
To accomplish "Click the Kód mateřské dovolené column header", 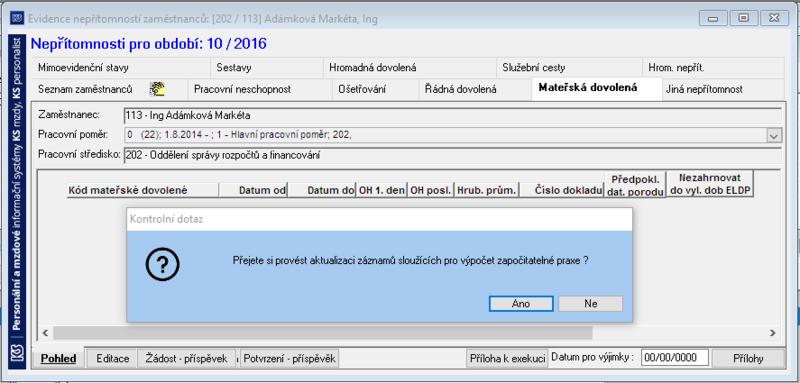I will tap(143, 190).
